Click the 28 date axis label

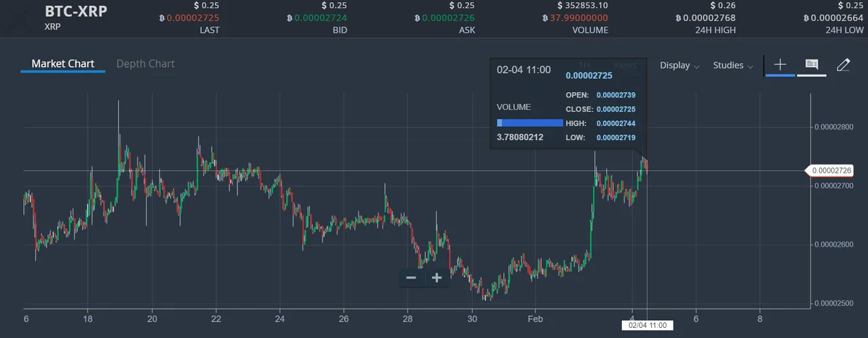point(408,318)
